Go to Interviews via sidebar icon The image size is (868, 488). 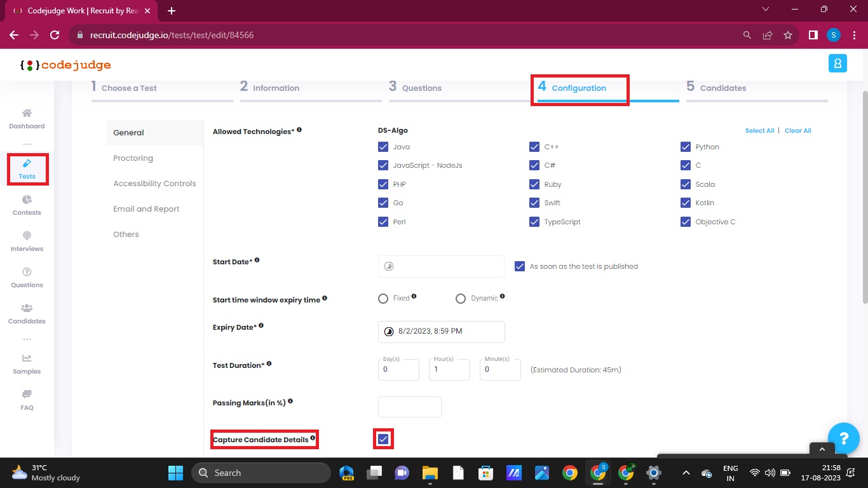tap(26, 242)
